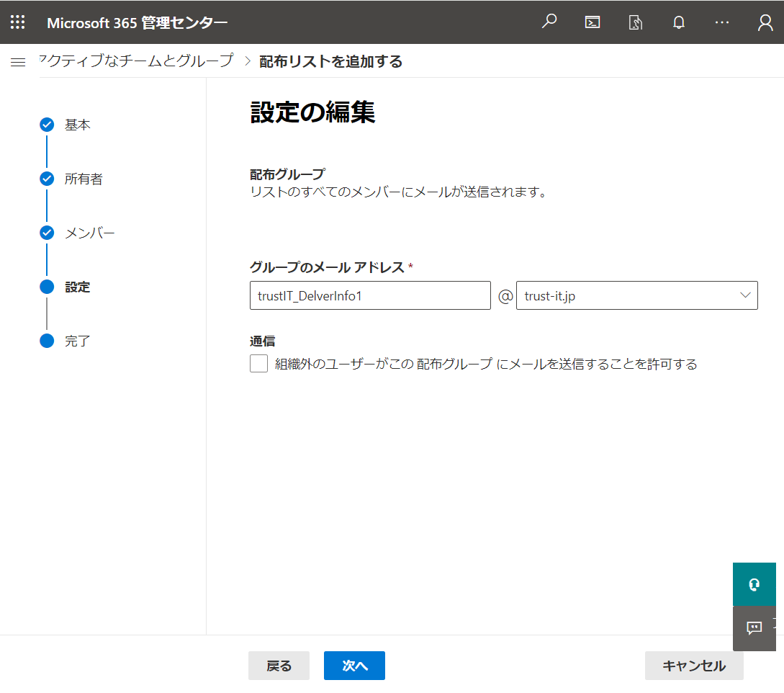Click the 配布グループ label

coord(287,174)
